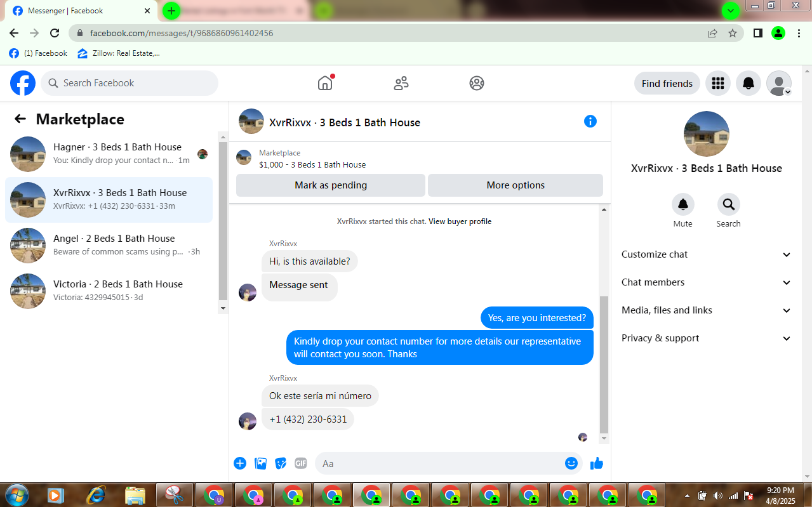Click the Find friends button
This screenshot has height=507, width=812.
point(667,83)
